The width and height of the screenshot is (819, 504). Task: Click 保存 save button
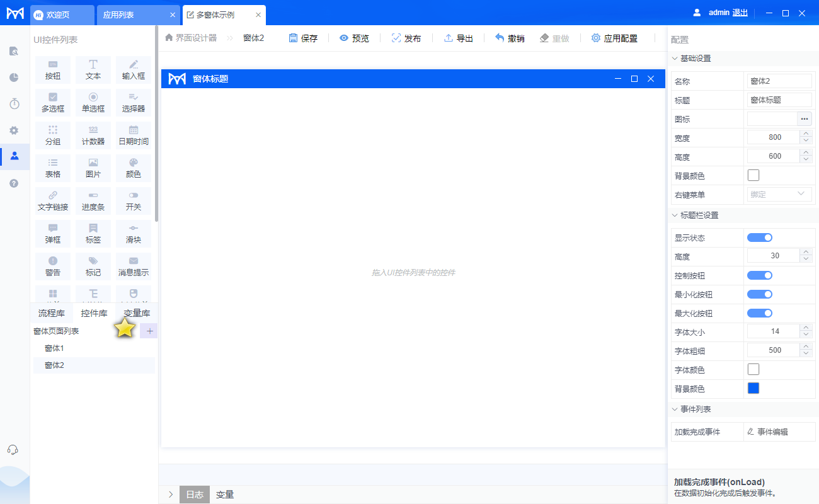click(x=303, y=38)
